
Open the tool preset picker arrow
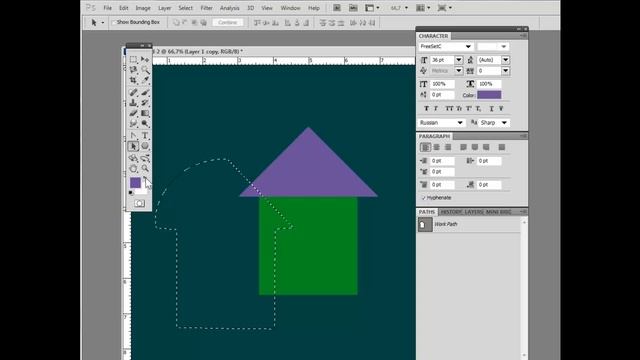102,23
